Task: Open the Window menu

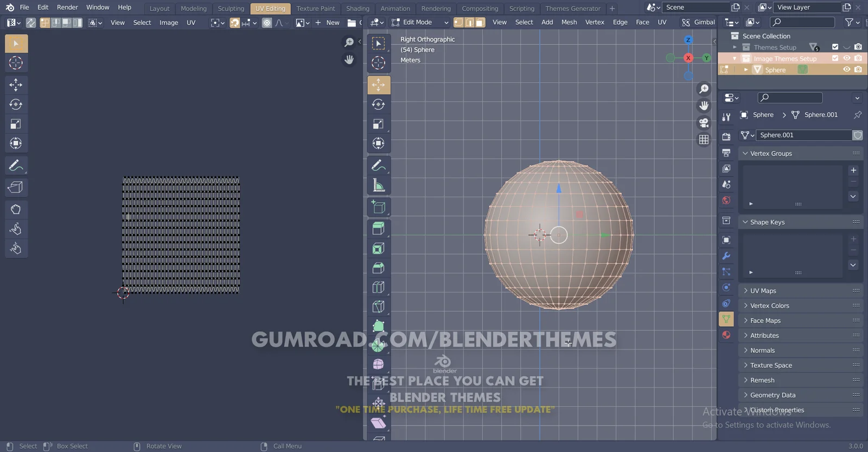Action: pos(98,7)
